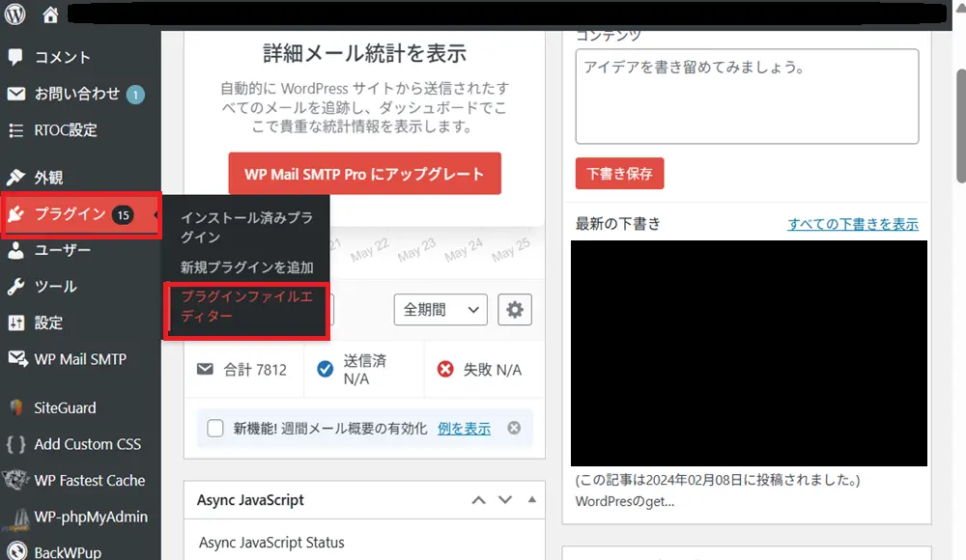The height and width of the screenshot is (560, 966).
Task: Open the WordPress logo menu
Action: click(x=14, y=14)
